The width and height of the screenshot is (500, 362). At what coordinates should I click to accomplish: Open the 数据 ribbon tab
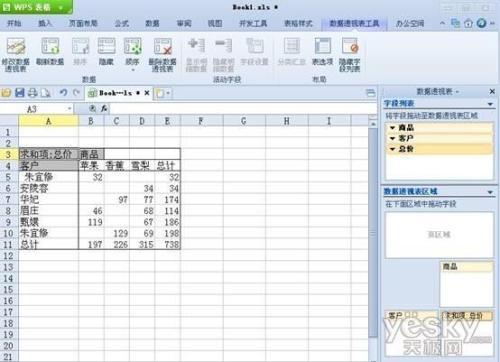(x=152, y=23)
